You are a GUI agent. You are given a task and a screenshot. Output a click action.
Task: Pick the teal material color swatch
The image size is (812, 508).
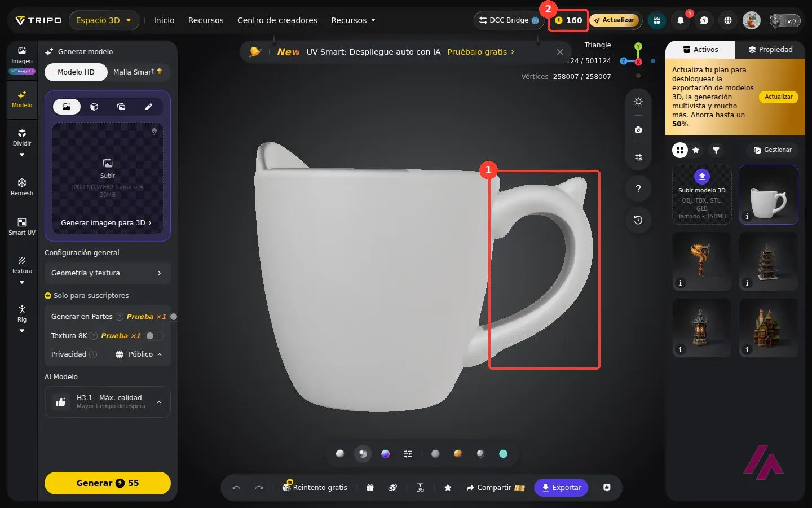pos(504,454)
